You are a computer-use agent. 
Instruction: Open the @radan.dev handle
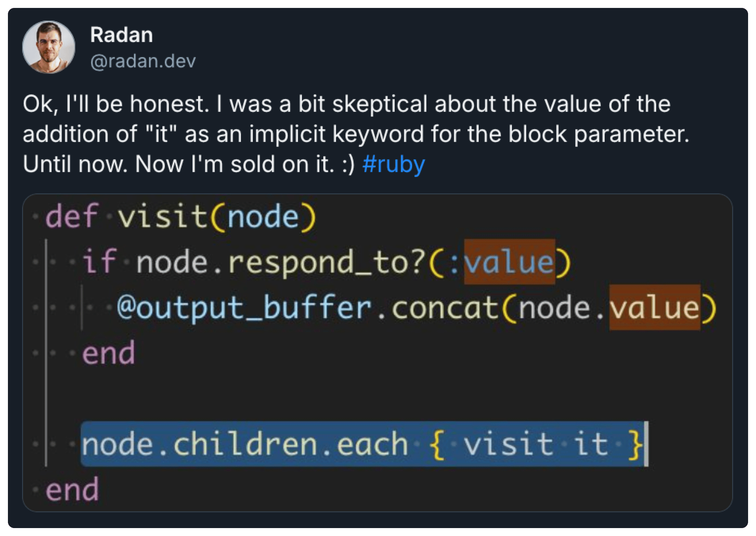(143, 61)
